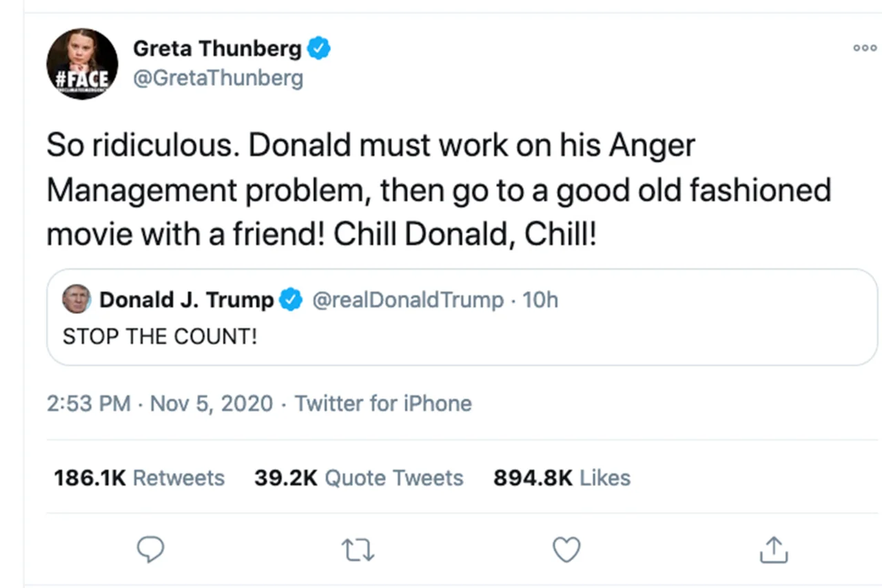View the 894.8K Likes list
The height and width of the screenshot is (588, 882).
(x=562, y=478)
